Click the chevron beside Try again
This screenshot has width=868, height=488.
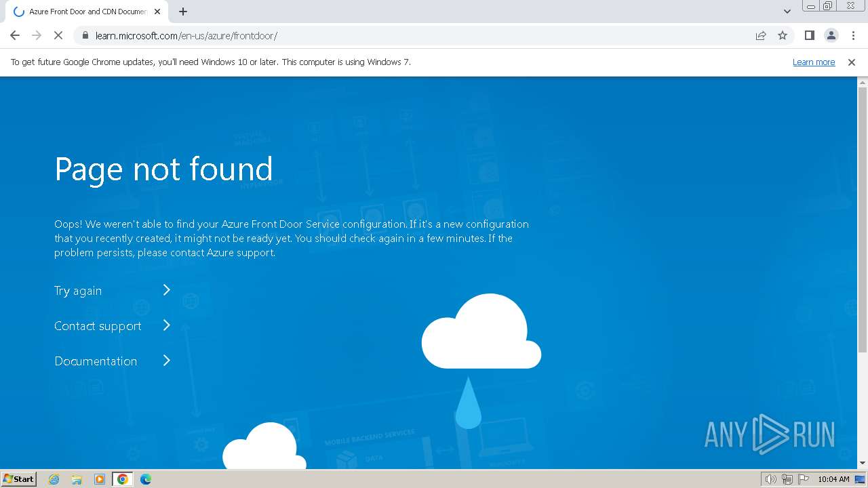pyautogui.click(x=166, y=290)
